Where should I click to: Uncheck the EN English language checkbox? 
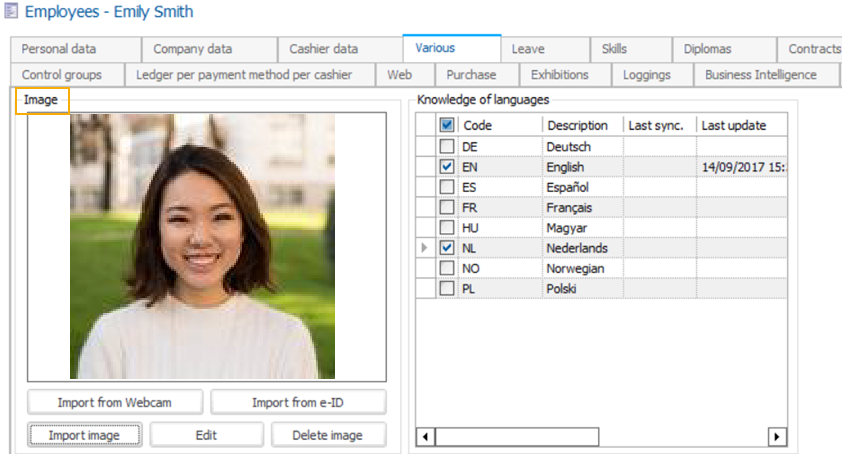[447, 167]
